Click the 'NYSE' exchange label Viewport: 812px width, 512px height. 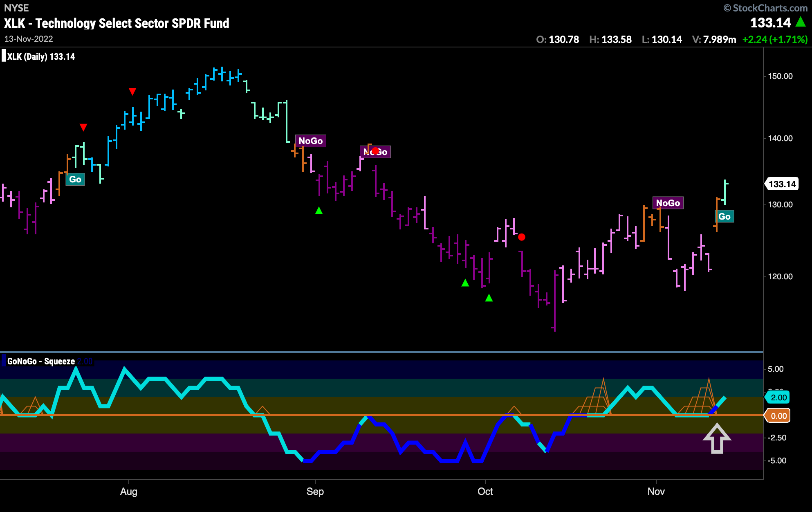tap(16, 8)
